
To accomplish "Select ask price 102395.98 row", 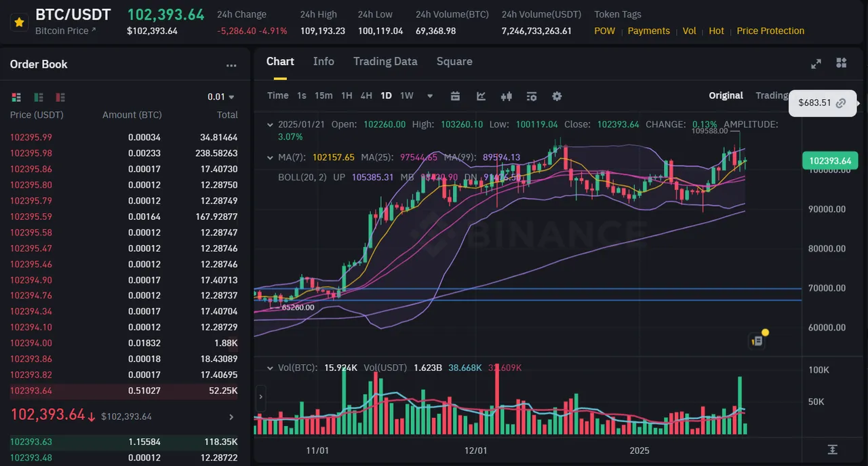I will point(125,153).
